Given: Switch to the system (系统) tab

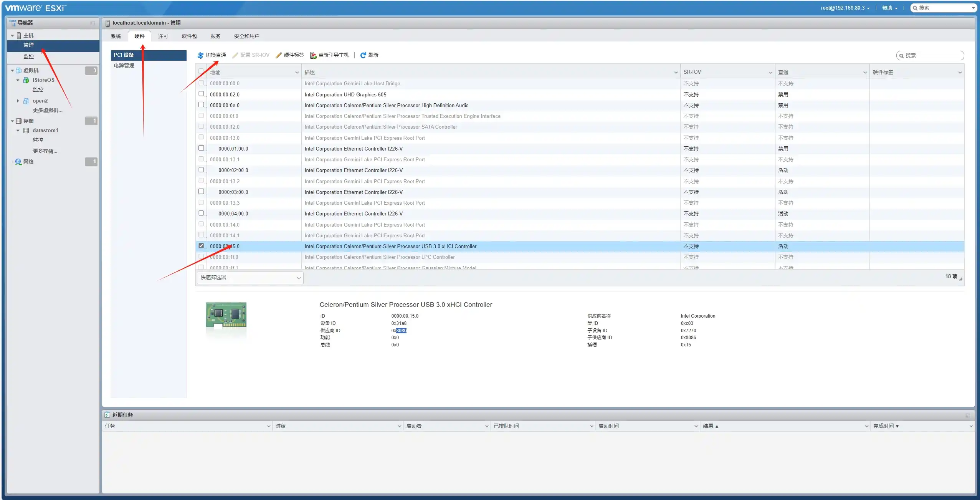Looking at the screenshot, I should (116, 36).
